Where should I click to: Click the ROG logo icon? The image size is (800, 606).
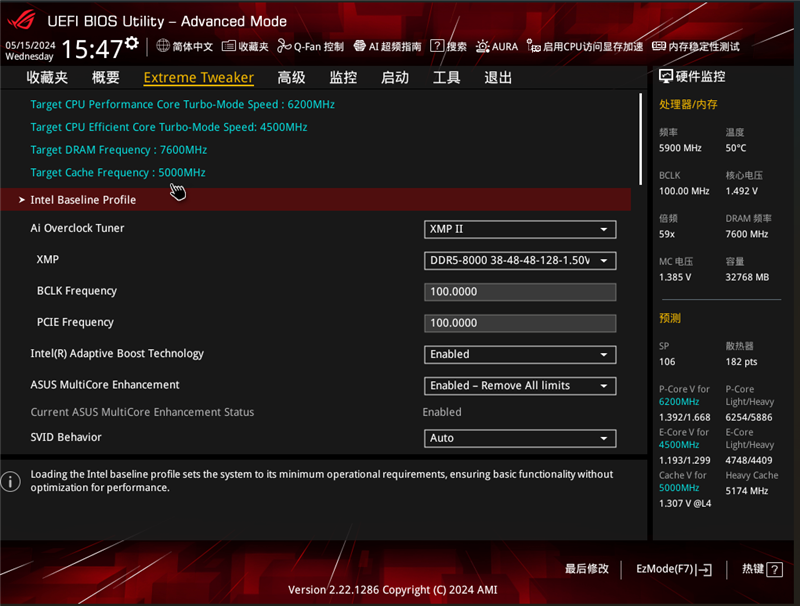click(22, 20)
